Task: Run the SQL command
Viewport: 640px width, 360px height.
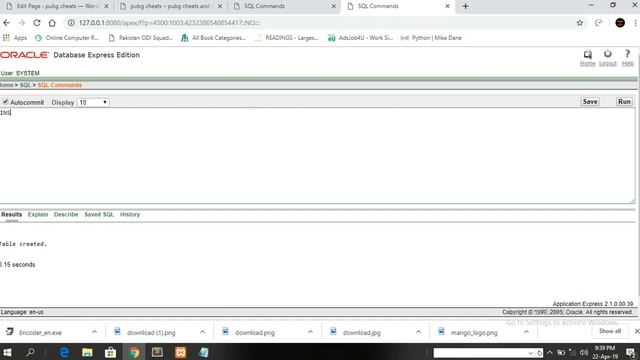Action: (x=624, y=102)
